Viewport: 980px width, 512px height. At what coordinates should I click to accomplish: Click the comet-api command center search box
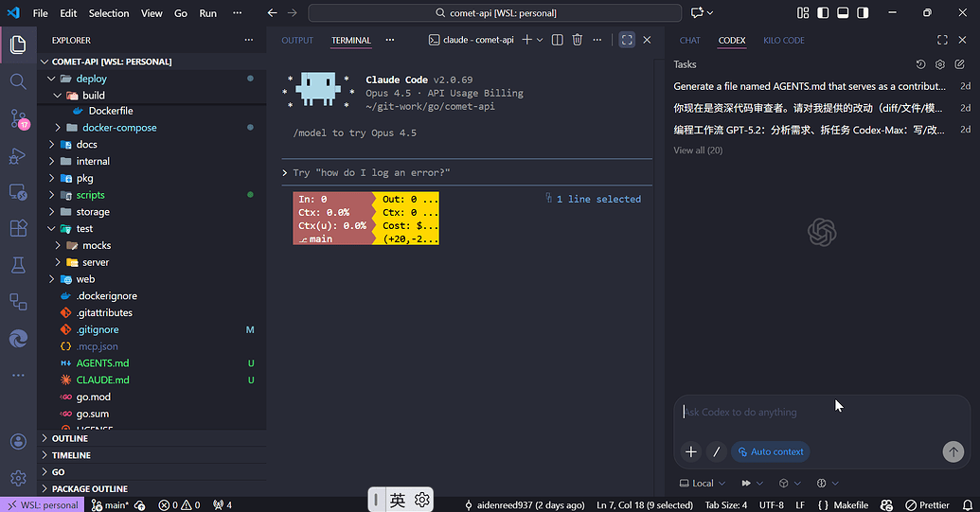(495, 13)
